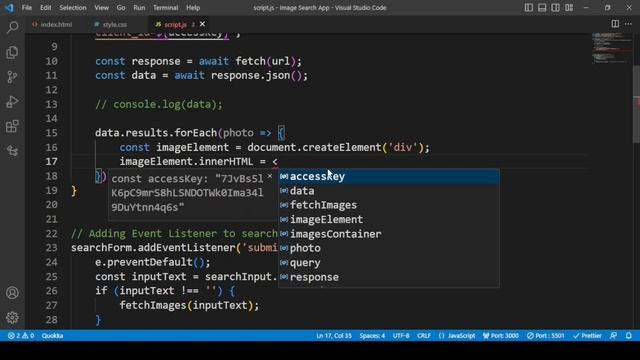Click Ln 17, Col 33 cursor position
Screen dimensions: 640x360
click(x=333, y=336)
